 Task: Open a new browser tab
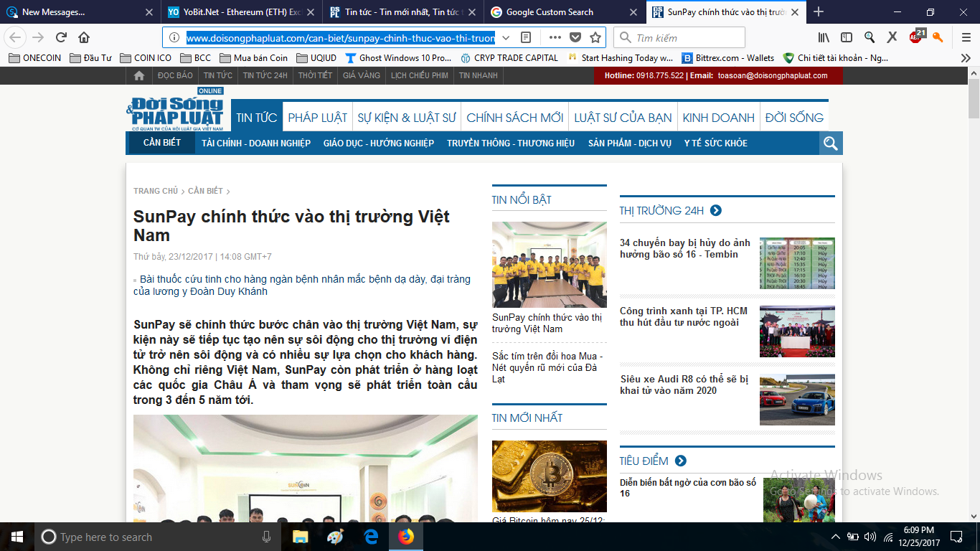(819, 11)
